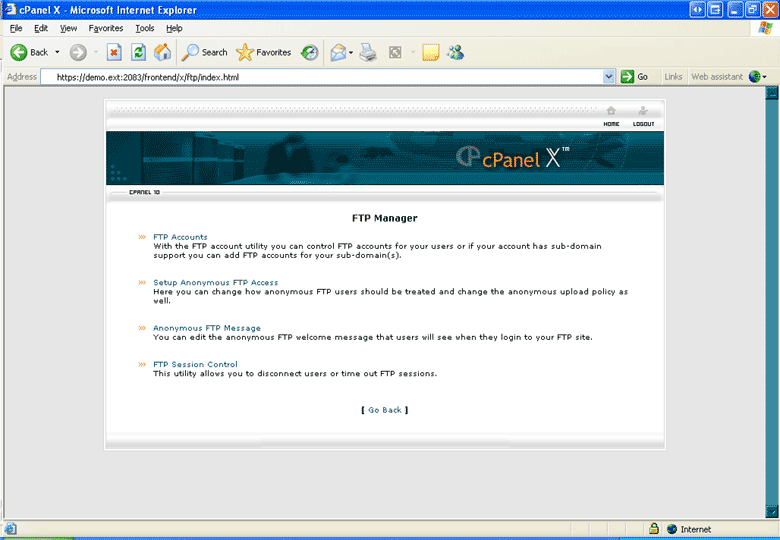Click the cPanel X logo banner
Viewport: 780px width, 540px height.
pyautogui.click(x=385, y=158)
